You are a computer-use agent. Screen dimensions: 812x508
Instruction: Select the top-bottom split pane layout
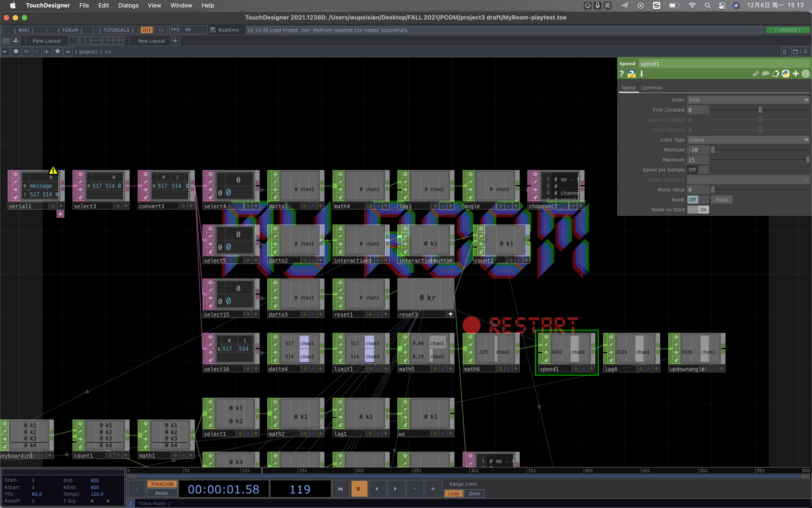pyautogui.click(x=96, y=41)
